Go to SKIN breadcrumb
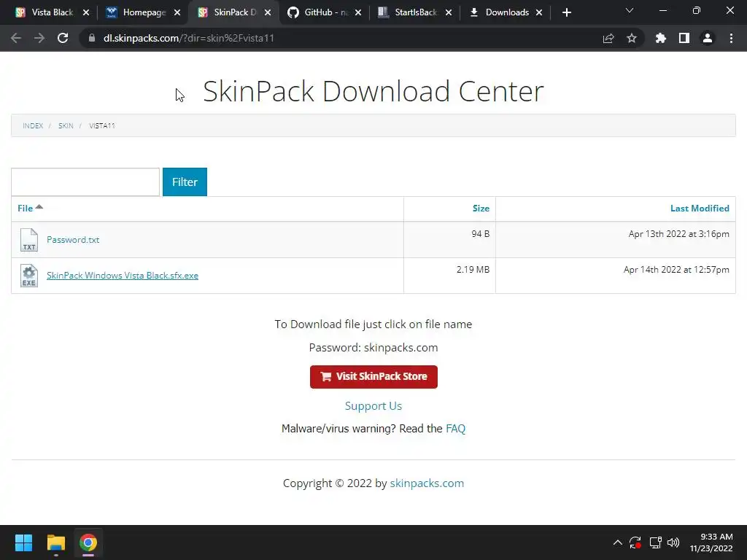The image size is (747, 560). [x=66, y=125]
